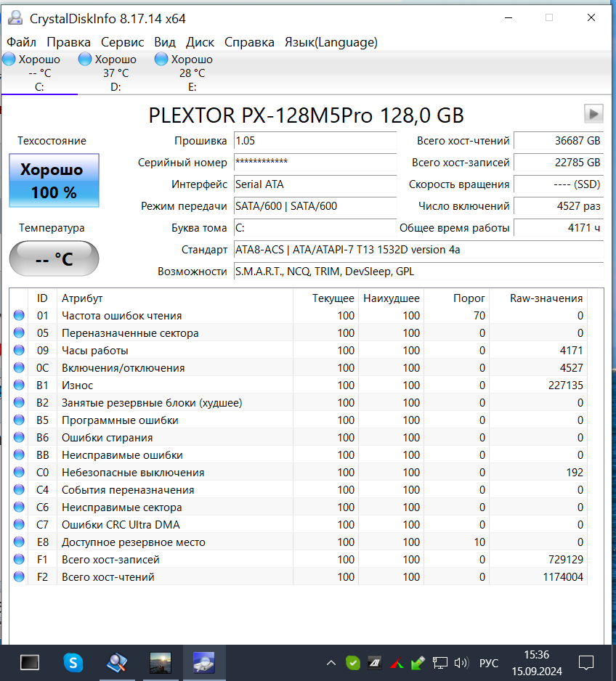Open the Вид menu
The width and height of the screenshot is (616, 681).
click(165, 42)
